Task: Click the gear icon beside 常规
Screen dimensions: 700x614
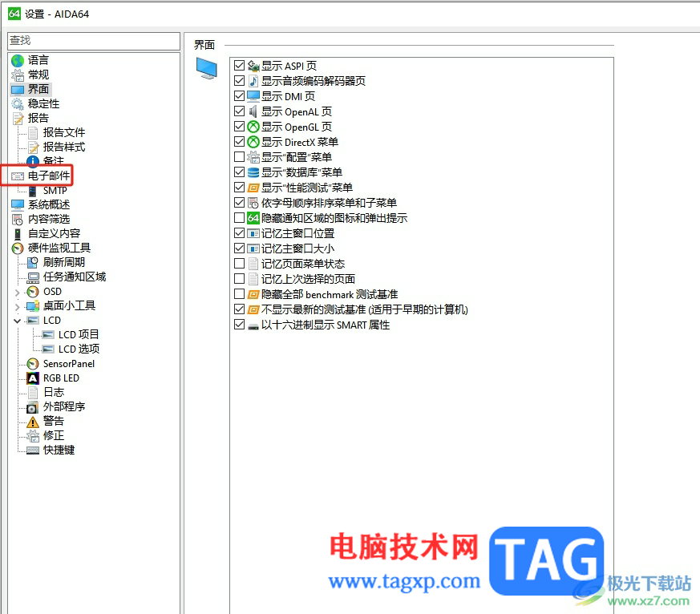Action: [x=18, y=75]
